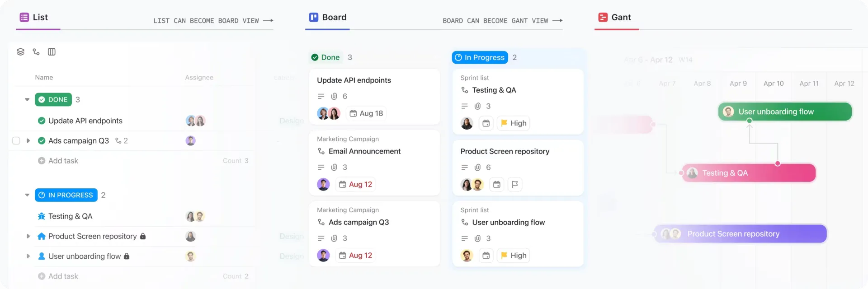Click the columns icon in List toolbar
Screen dimensions: 868x289
tap(52, 52)
